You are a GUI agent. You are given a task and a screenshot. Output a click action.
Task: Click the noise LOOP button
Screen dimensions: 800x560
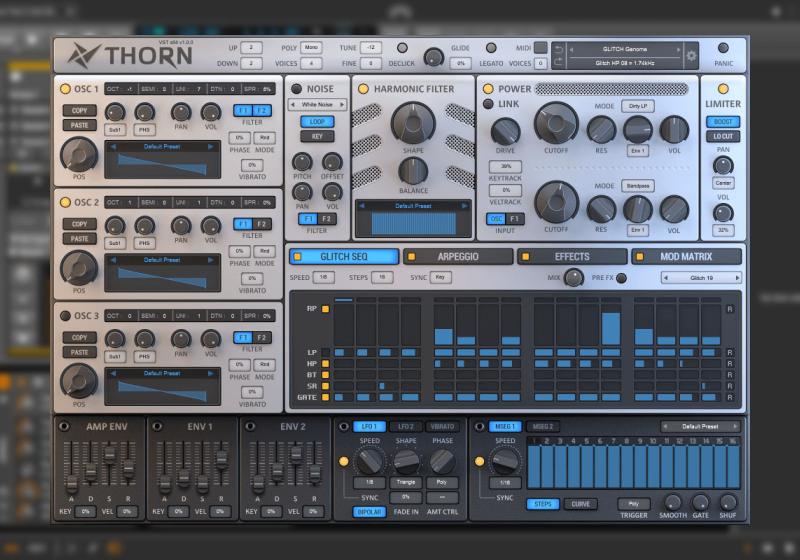(317, 122)
